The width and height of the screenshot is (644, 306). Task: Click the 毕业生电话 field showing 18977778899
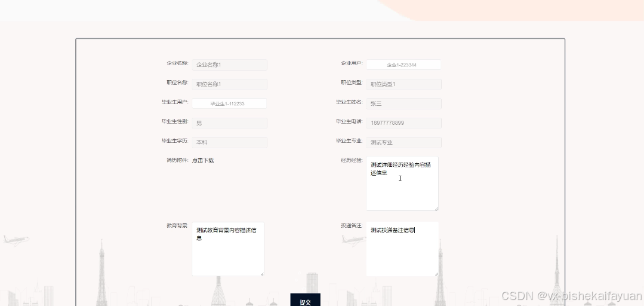pyautogui.click(x=403, y=123)
